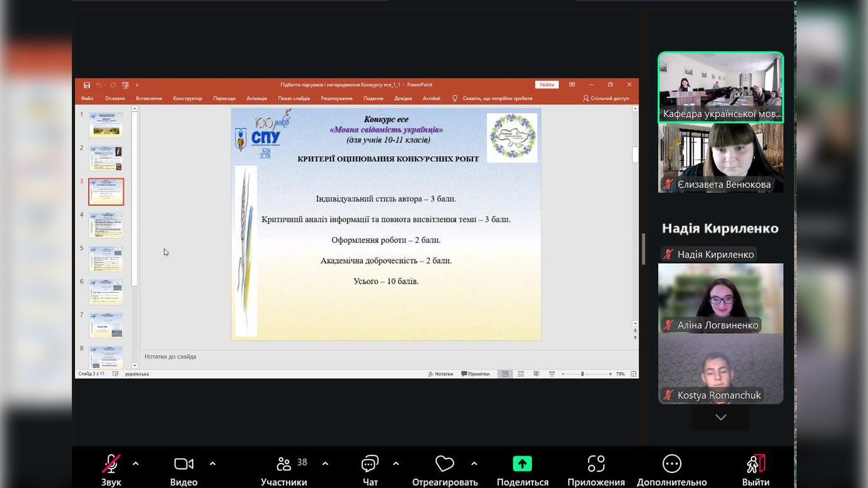Open Приложения apps icon
The height and width of the screenshot is (488, 868).
click(x=596, y=464)
